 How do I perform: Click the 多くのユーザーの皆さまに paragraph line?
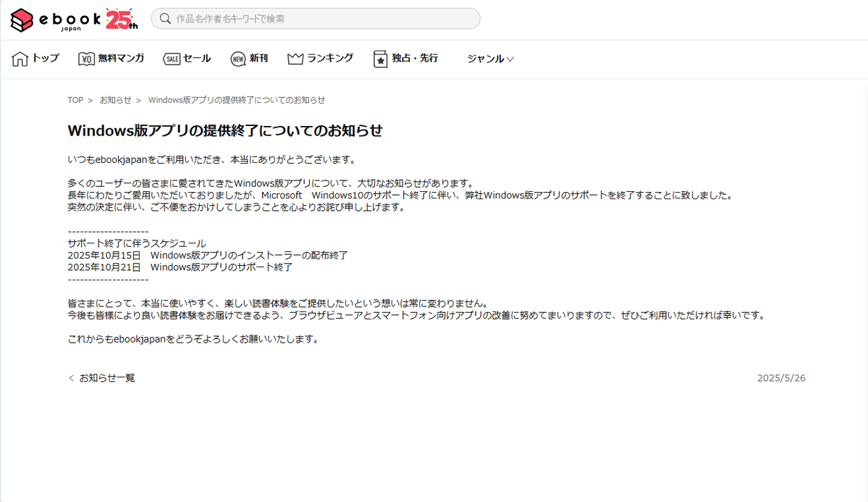click(x=271, y=183)
